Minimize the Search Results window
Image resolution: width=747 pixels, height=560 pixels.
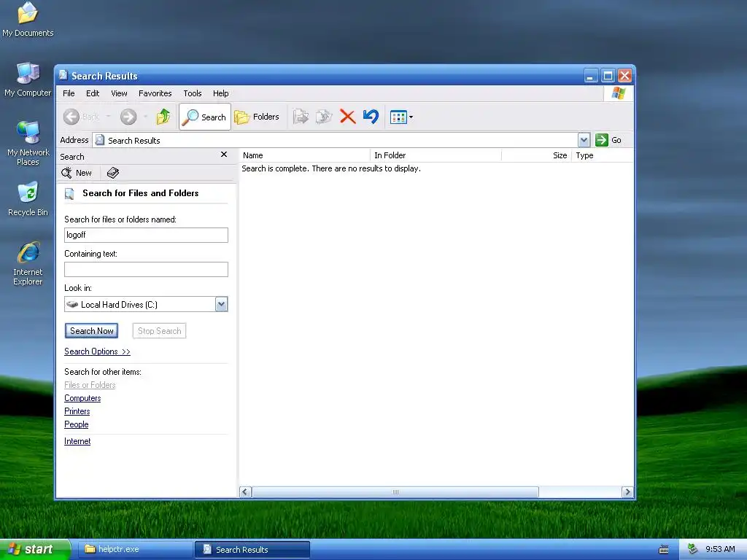pos(591,76)
